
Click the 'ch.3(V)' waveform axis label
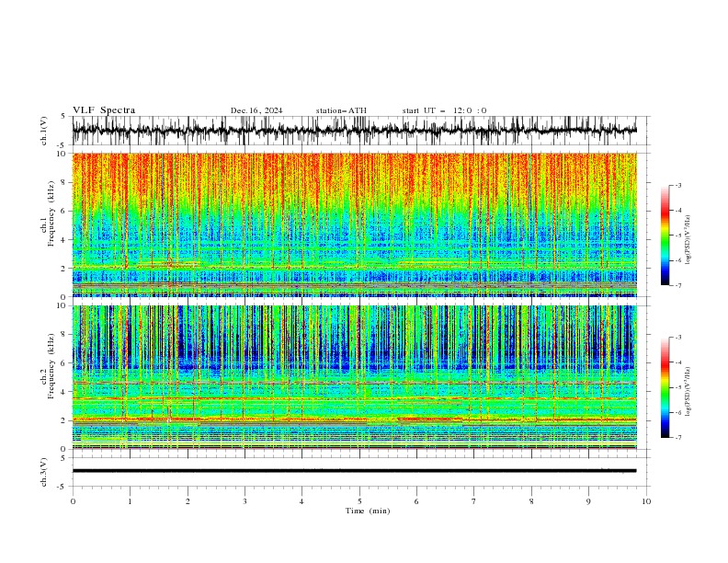[44, 472]
